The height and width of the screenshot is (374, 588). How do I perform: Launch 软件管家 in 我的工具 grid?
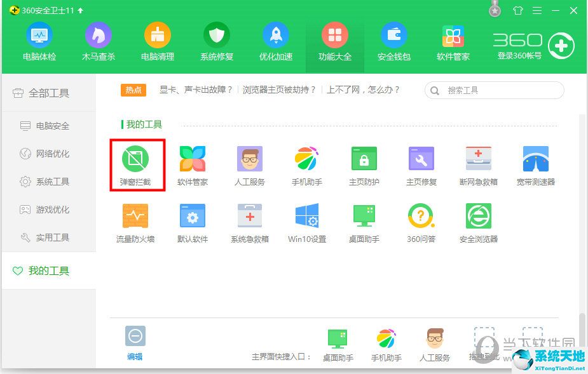[193, 165]
